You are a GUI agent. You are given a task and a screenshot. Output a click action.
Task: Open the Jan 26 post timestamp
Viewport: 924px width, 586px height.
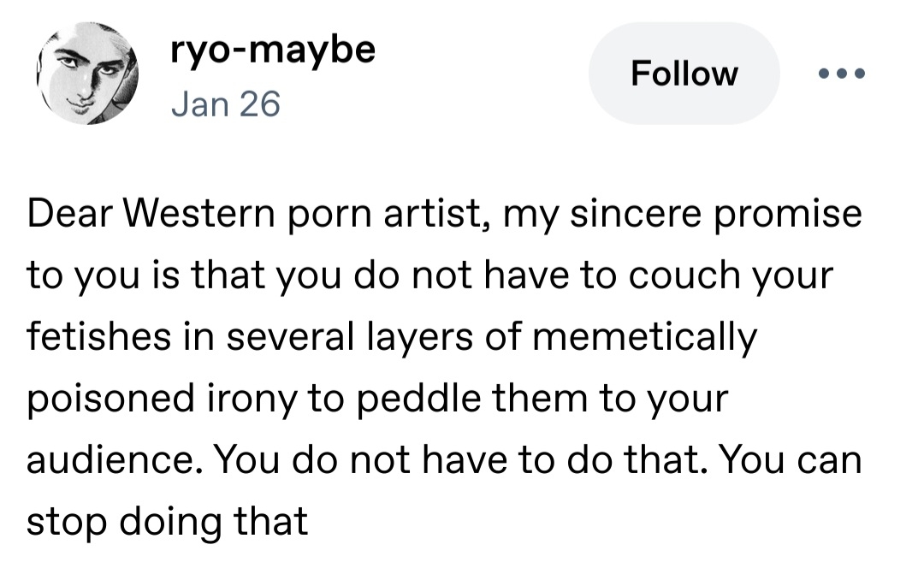(225, 104)
